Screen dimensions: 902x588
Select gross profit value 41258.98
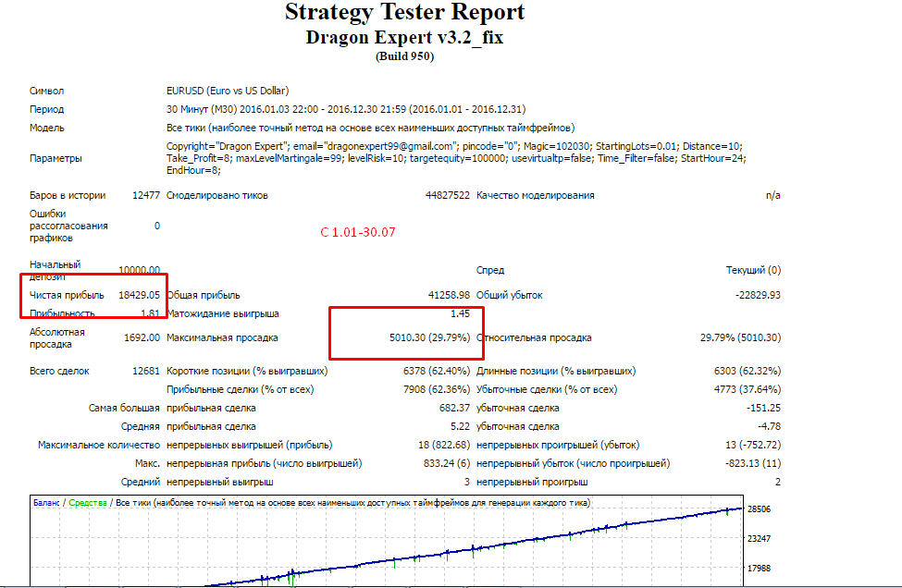point(449,295)
